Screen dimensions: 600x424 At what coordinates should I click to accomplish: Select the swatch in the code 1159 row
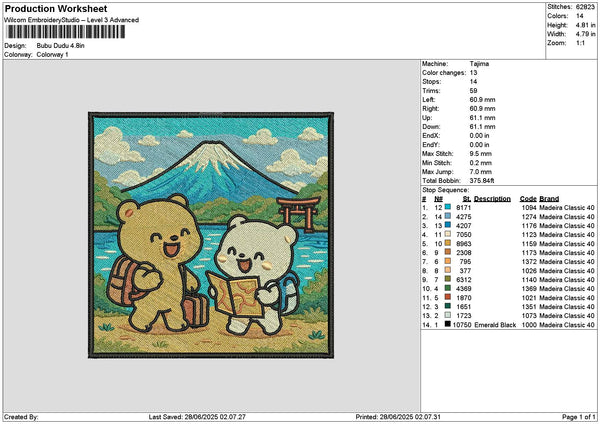pyautogui.click(x=447, y=243)
